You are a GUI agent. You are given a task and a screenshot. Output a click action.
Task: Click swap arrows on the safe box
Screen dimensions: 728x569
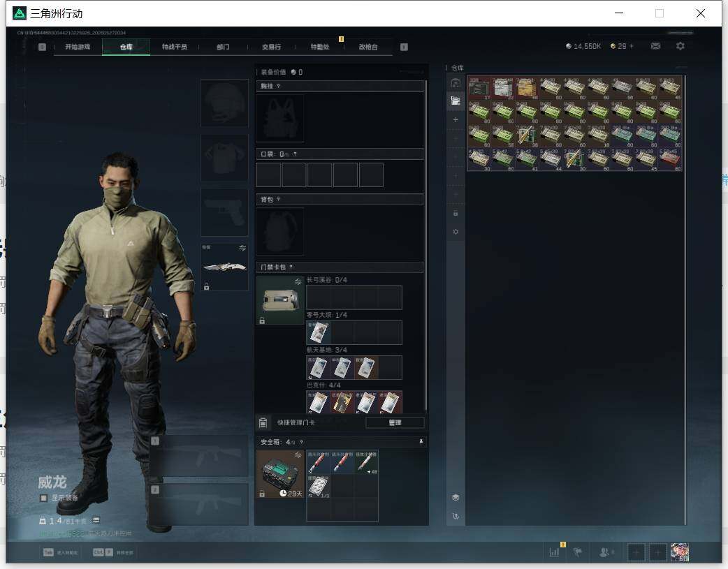point(298,455)
